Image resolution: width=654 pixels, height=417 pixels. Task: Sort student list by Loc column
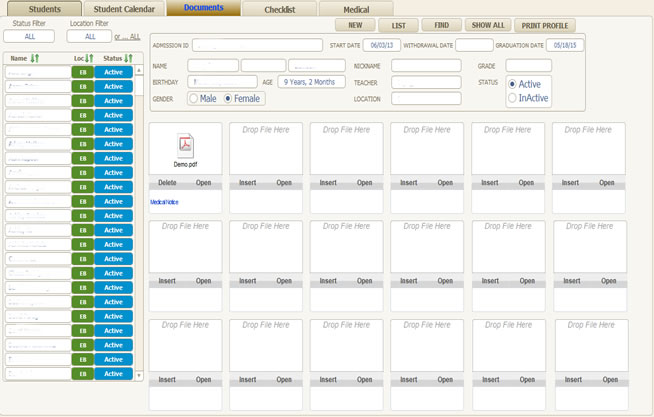tap(89, 58)
